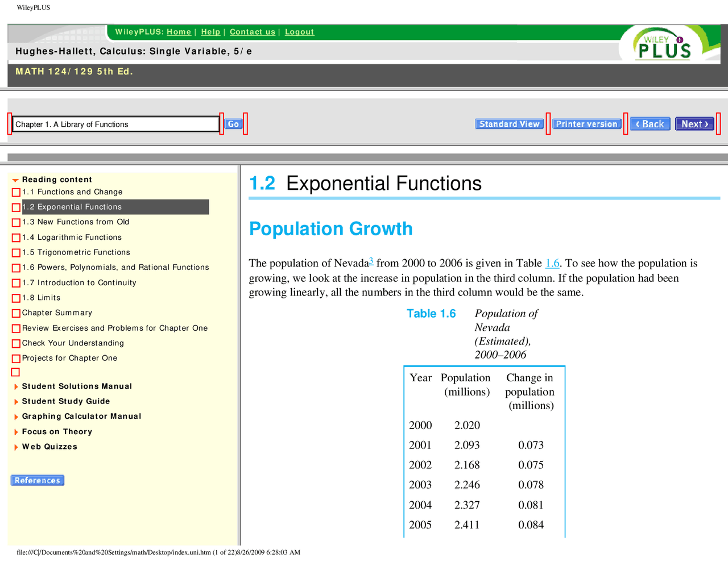Check the 1.1 Functions and Change checkbox
The width and height of the screenshot is (728, 562).
pos(15,192)
